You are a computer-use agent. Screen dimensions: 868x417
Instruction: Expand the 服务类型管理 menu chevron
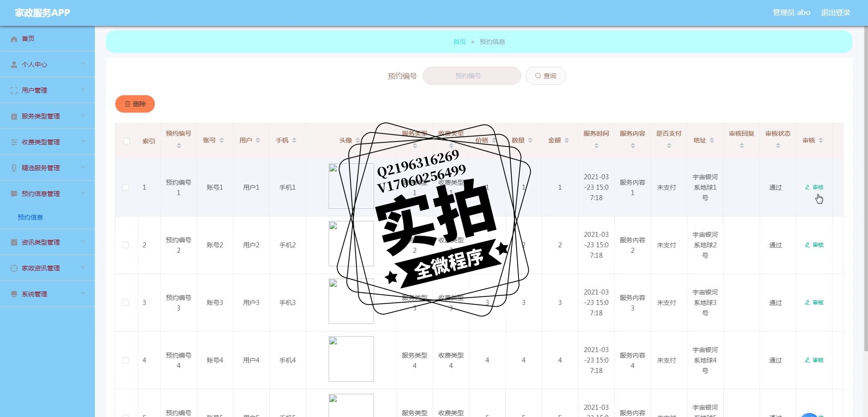tap(83, 116)
